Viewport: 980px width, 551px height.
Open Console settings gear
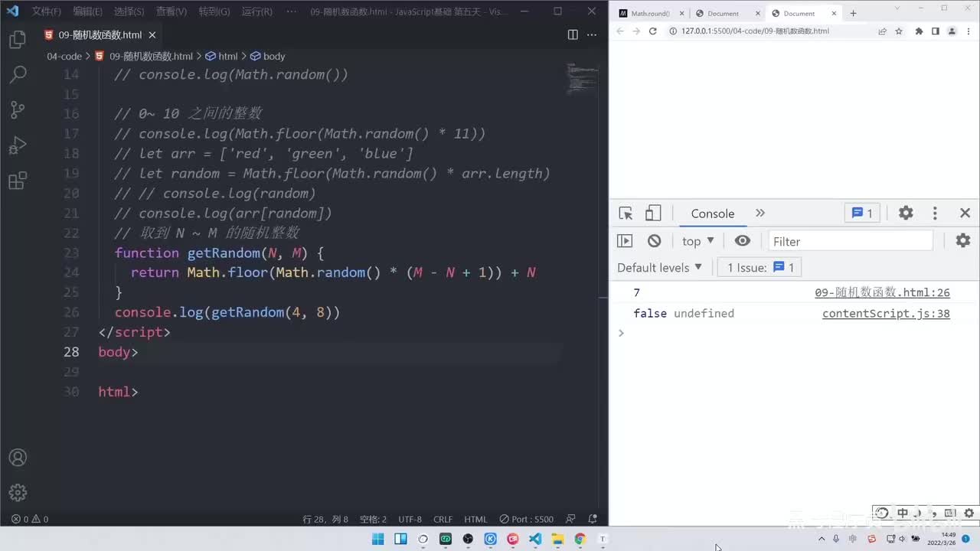point(963,241)
